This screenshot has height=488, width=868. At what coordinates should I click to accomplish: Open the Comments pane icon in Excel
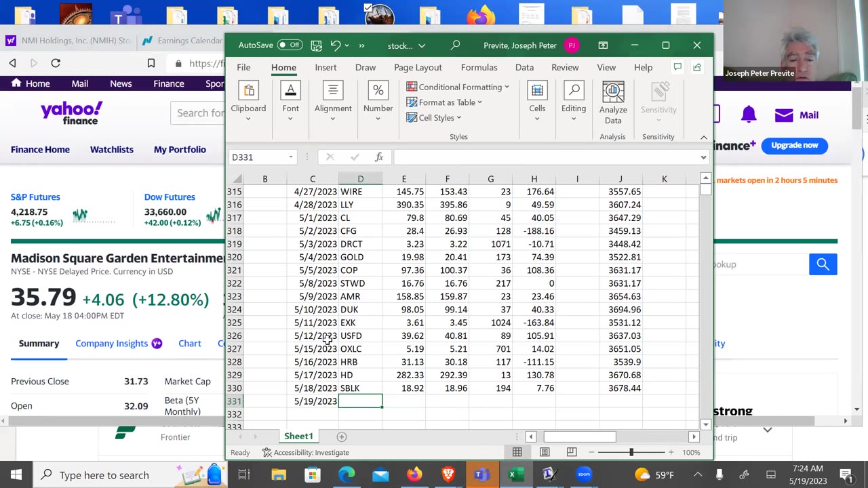677,67
